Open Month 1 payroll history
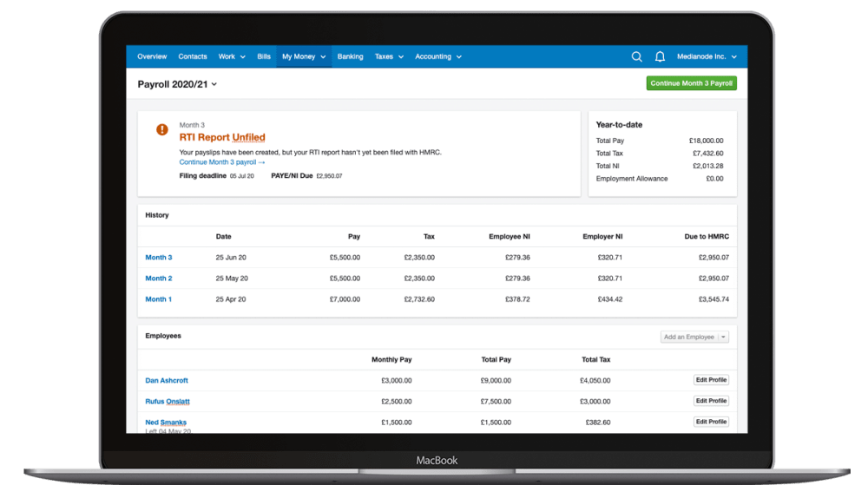The image size is (868, 485). (x=158, y=299)
